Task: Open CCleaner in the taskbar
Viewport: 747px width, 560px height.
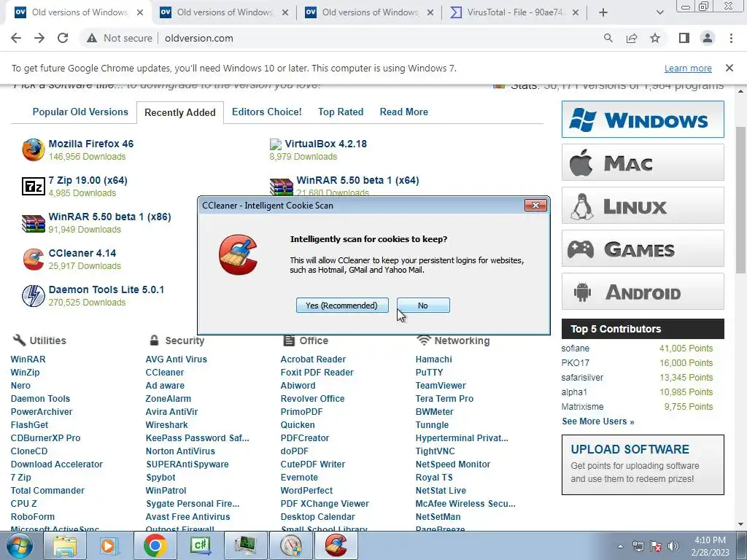Action: (336, 545)
